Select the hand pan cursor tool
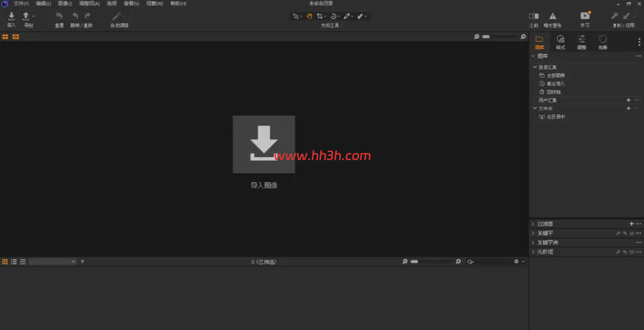This screenshot has width=644, height=330. (x=309, y=16)
